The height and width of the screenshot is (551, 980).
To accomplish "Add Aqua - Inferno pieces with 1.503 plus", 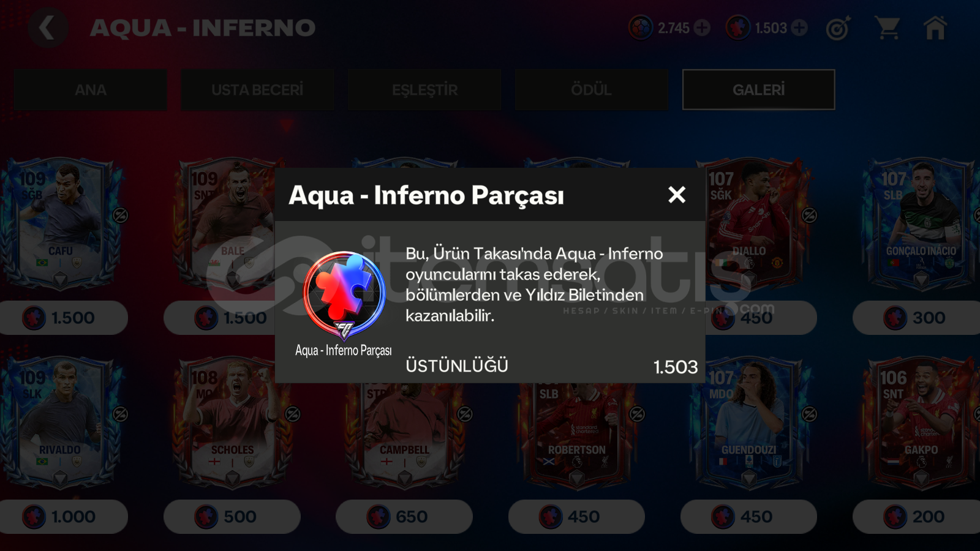I will pos(799,28).
